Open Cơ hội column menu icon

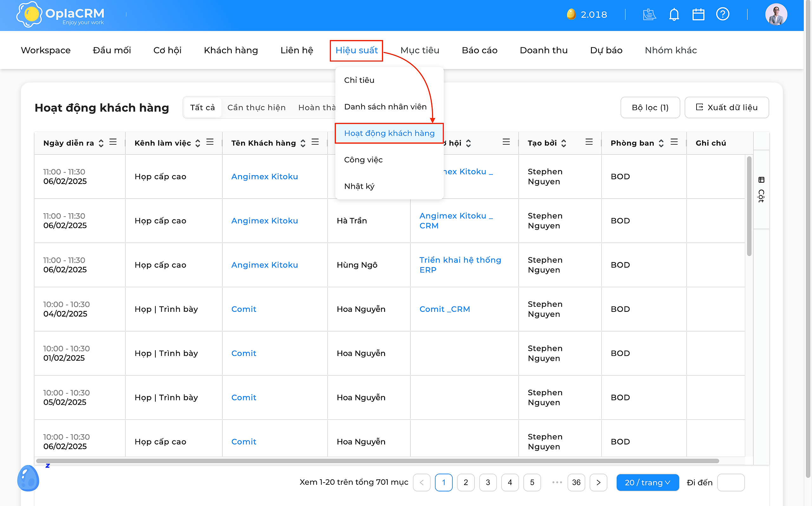(506, 142)
